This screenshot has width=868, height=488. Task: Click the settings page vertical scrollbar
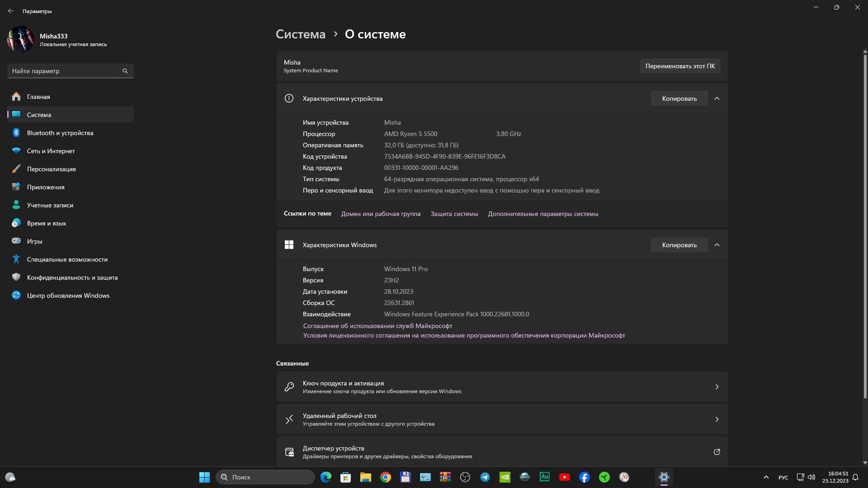pyautogui.click(x=865, y=226)
